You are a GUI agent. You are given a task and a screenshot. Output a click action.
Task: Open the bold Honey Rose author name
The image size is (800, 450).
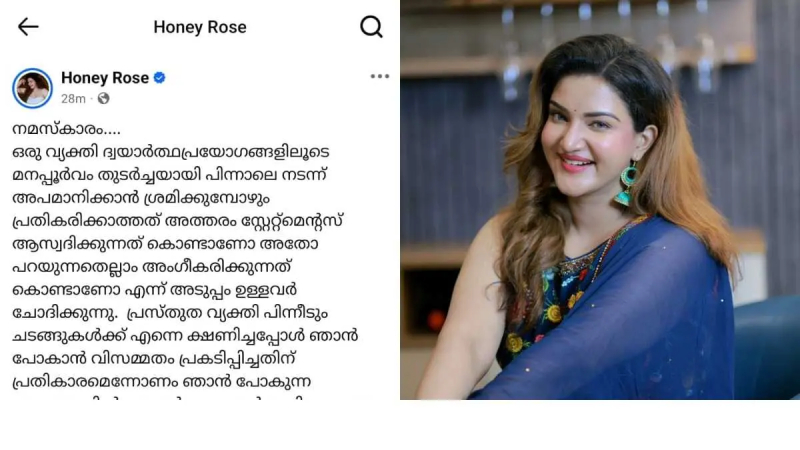click(x=105, y=78)
